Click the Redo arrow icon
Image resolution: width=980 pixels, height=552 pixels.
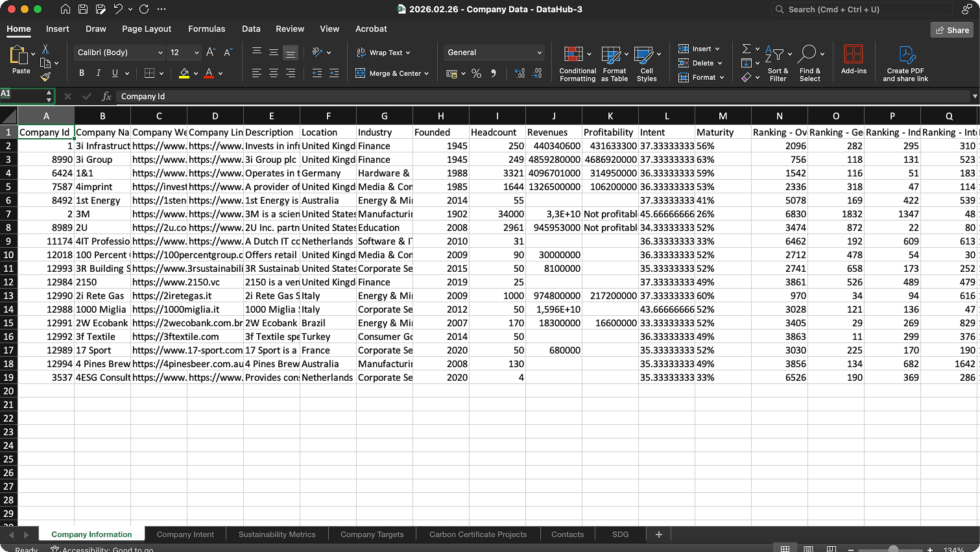click(x=144, y=9)
